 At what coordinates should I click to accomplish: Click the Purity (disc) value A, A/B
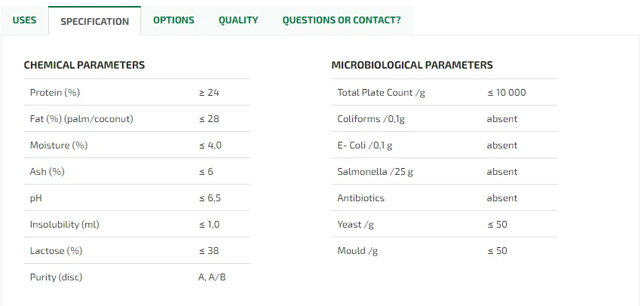pos(212,277)
